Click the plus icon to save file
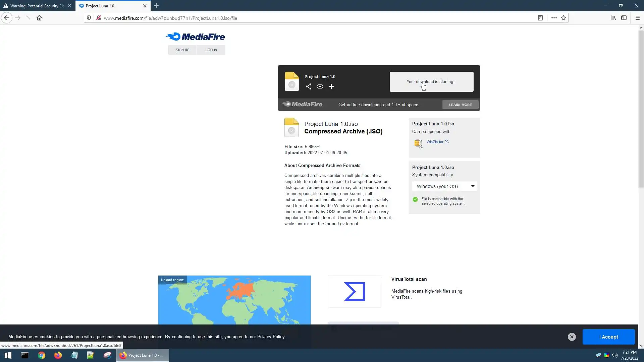The image size is (644, 362). (x=331, y=86)
